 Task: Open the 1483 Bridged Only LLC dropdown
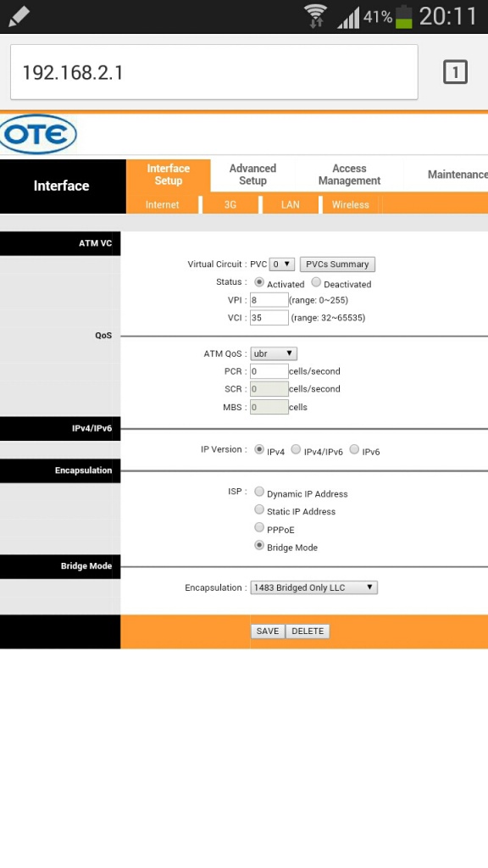coord(313,587)
